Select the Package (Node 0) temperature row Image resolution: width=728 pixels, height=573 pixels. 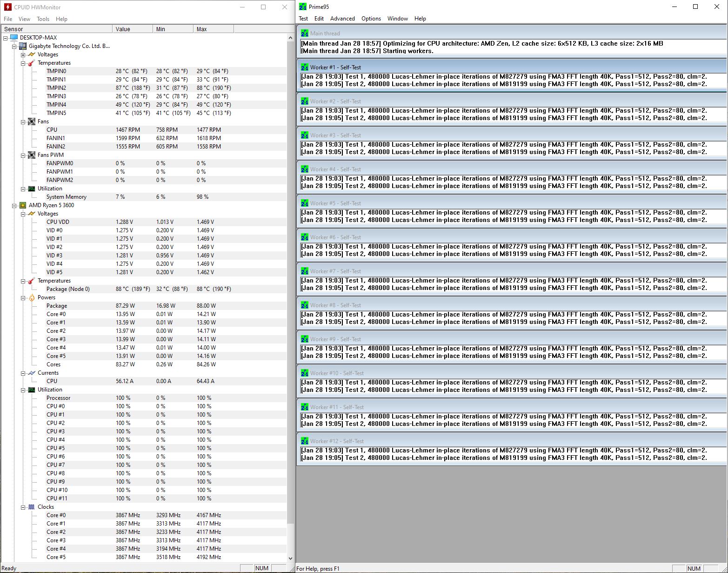[x=143, y=289]
